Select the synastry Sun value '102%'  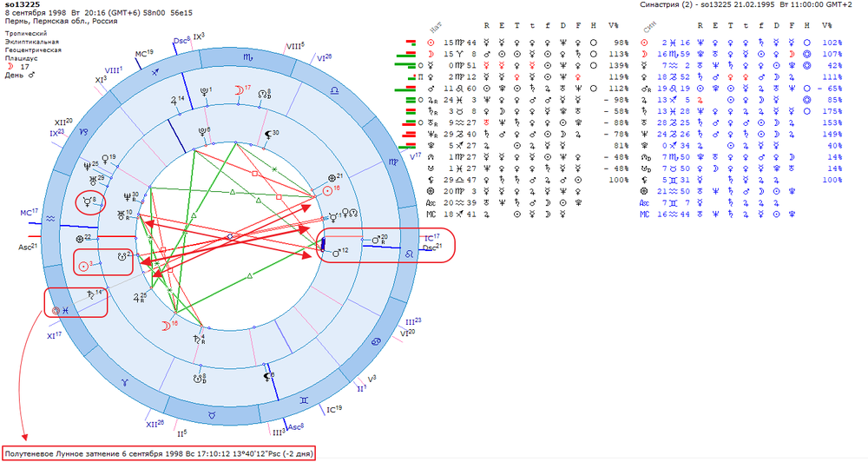(x=832, y=43)
